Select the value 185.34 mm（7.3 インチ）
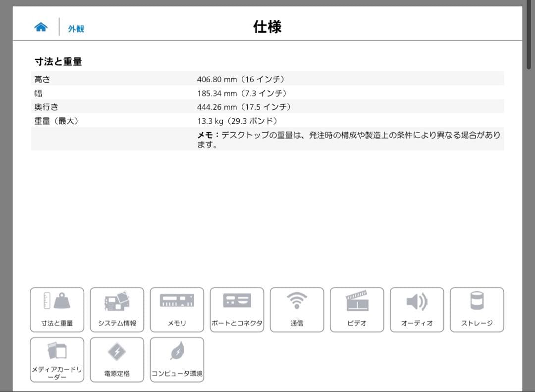This screenshot has width=535, height=392. [x=242, y=94]
